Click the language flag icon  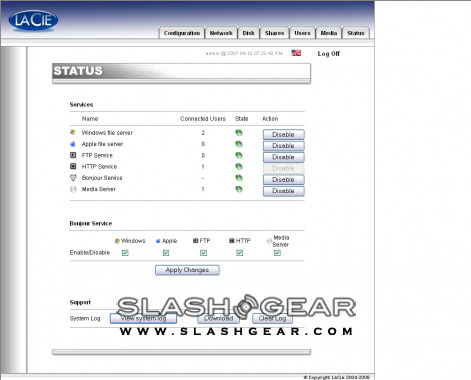point(296,53)
